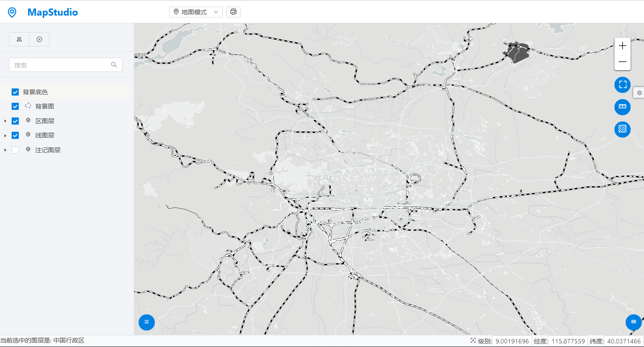
Task: Click the magnifier search icon
Action: pyautogui.click(x=114, y=65)
